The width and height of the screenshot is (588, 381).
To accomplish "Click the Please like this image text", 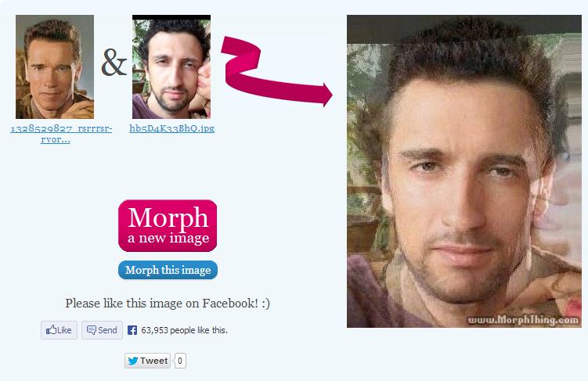I will click(x=168, y=303).
